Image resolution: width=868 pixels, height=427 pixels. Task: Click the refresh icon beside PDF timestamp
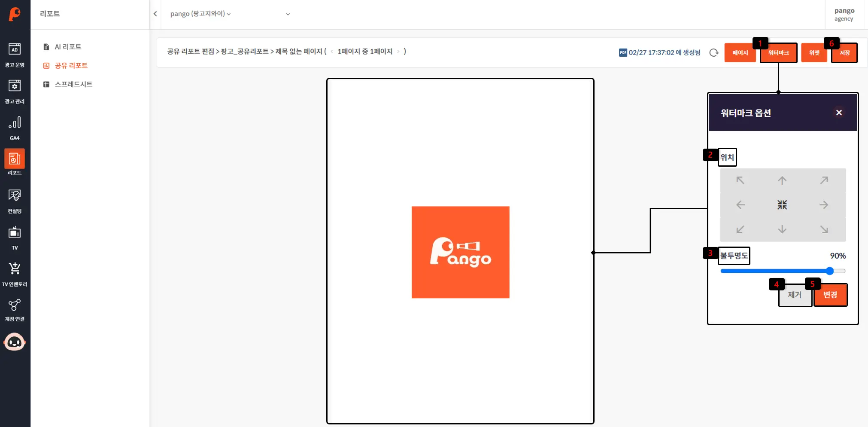(x=713, y=52)
